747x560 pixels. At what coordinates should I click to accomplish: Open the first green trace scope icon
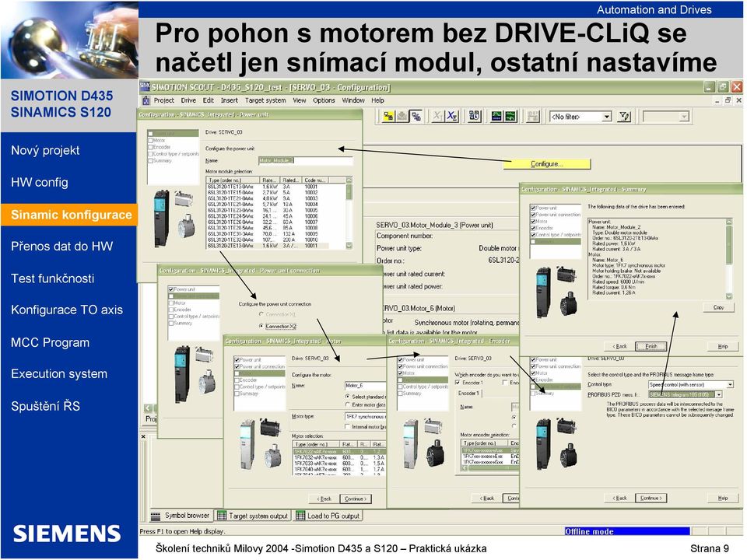(496, 116)
